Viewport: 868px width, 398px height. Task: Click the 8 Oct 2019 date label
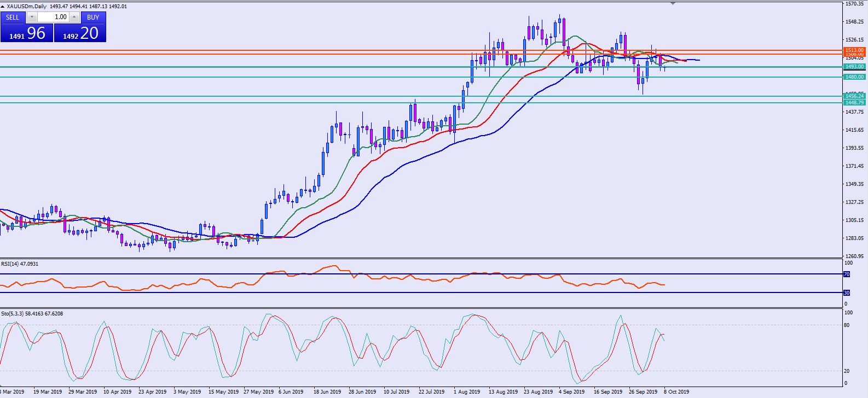pyautogui.click(x=676, y=392)
